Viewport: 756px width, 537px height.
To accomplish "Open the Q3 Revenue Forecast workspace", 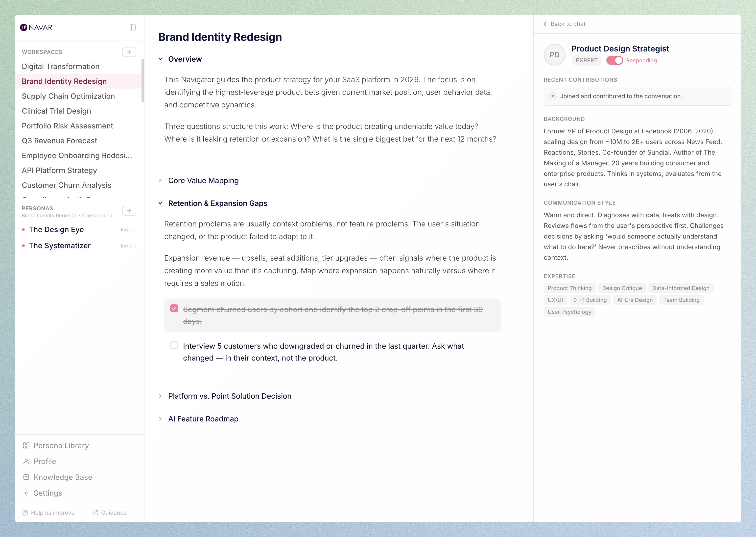I will coord(59,141).
